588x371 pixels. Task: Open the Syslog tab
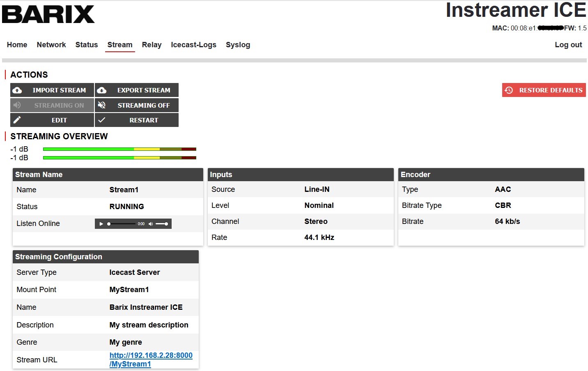coord(238,45)
